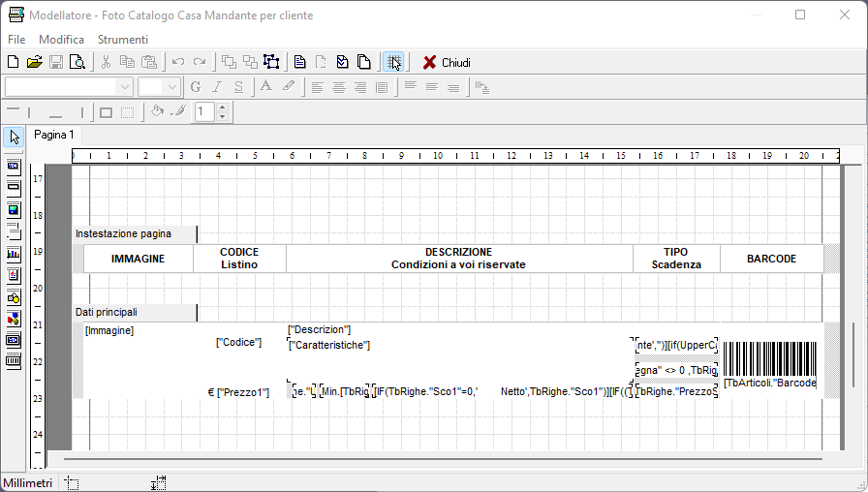The image size is (868, 492).
Task: Open the Strumenti menu
Action: 123,40
